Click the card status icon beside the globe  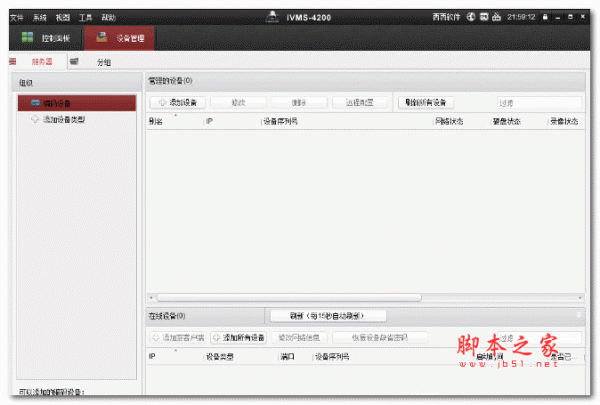[484, 17]
